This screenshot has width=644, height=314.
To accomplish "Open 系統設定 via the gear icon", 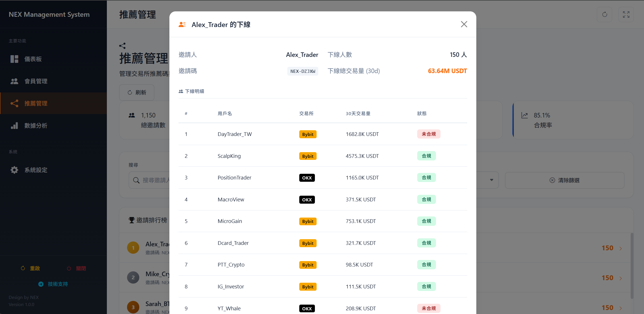I will pos(14,170).
